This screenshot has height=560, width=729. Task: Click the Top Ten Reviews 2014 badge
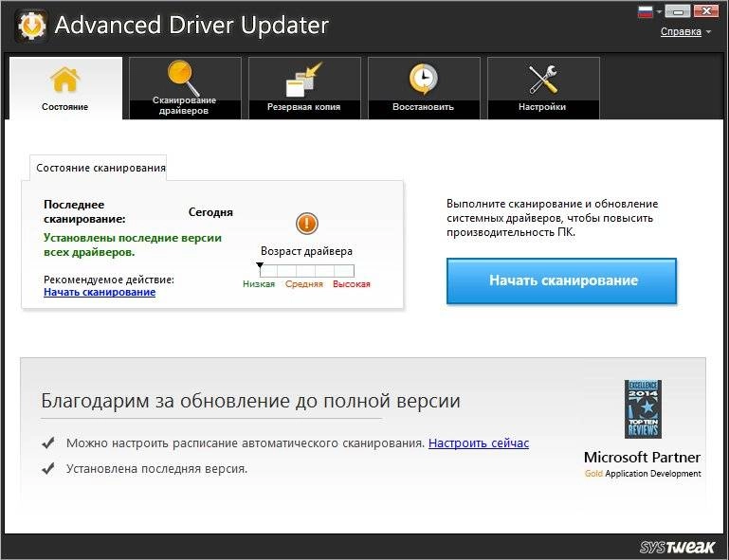643,409
